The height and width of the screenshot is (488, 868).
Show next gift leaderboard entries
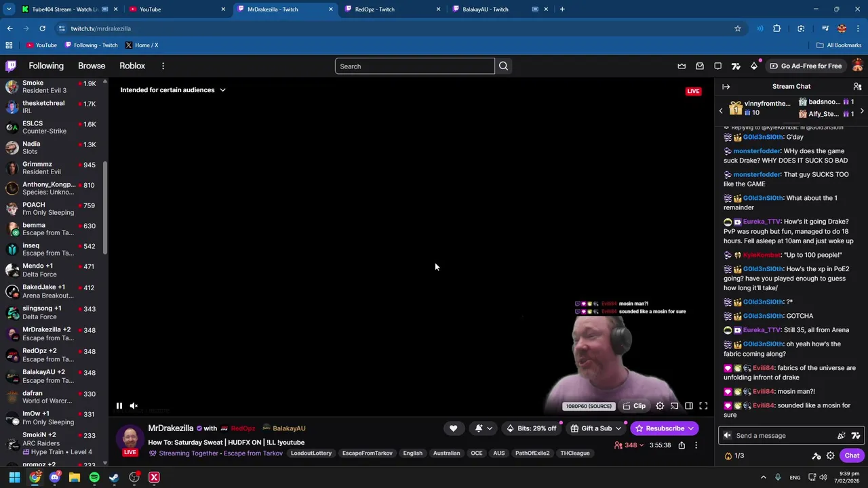tap(862, 111)
